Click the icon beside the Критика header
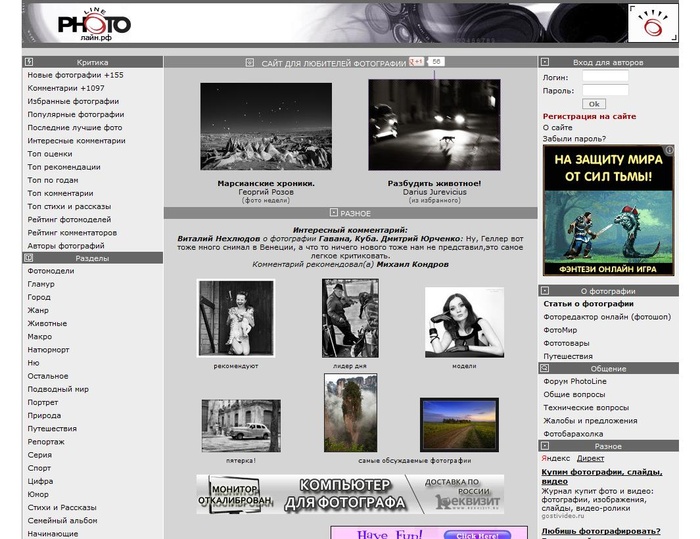This screenshot has height=539, width=700. click(29, 62)
